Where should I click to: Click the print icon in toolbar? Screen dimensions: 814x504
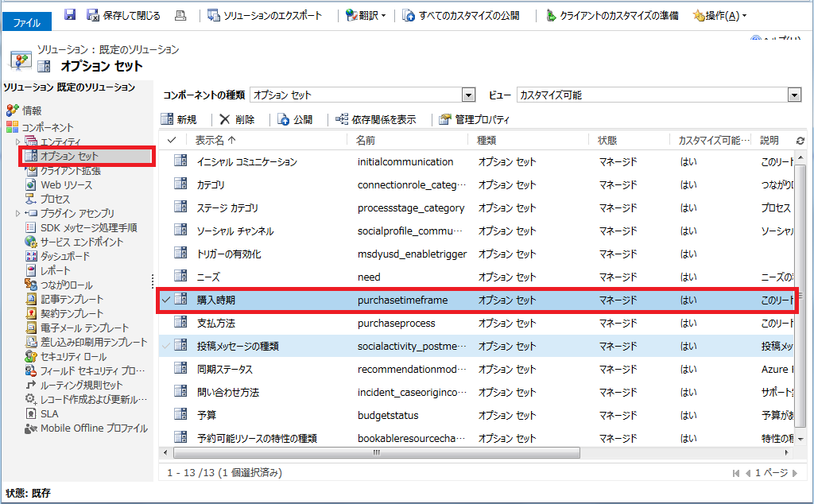click(x=180, y=16)
